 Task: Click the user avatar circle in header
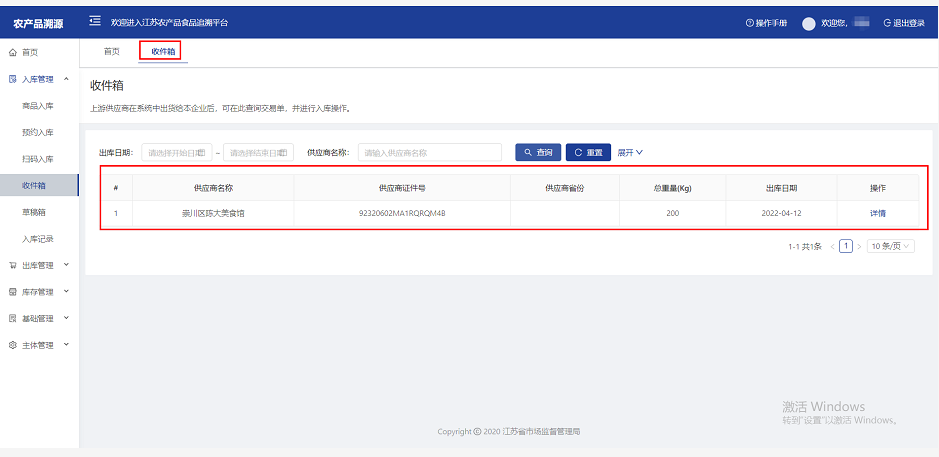(x=809, y=23)
